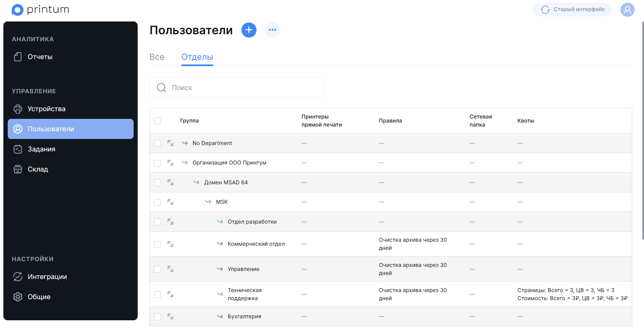Click the Поиск search field

[237, 88]
